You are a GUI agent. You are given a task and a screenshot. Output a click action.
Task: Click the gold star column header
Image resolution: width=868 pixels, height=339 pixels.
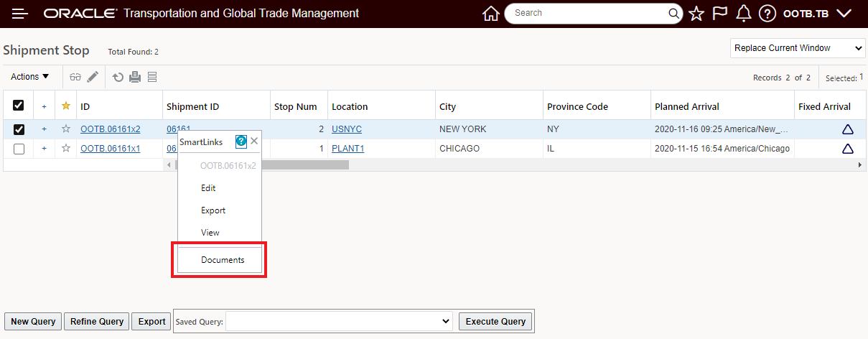point(66,106)
